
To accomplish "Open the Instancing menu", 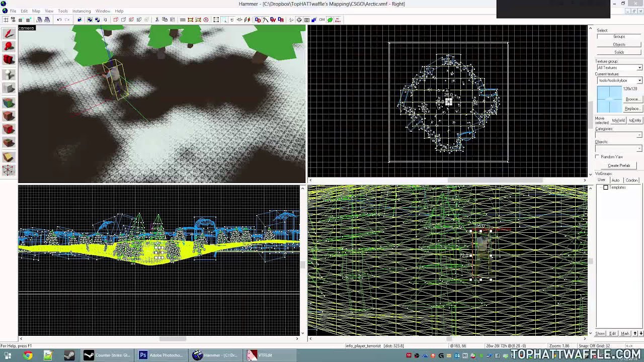I will tap(82, 11).
